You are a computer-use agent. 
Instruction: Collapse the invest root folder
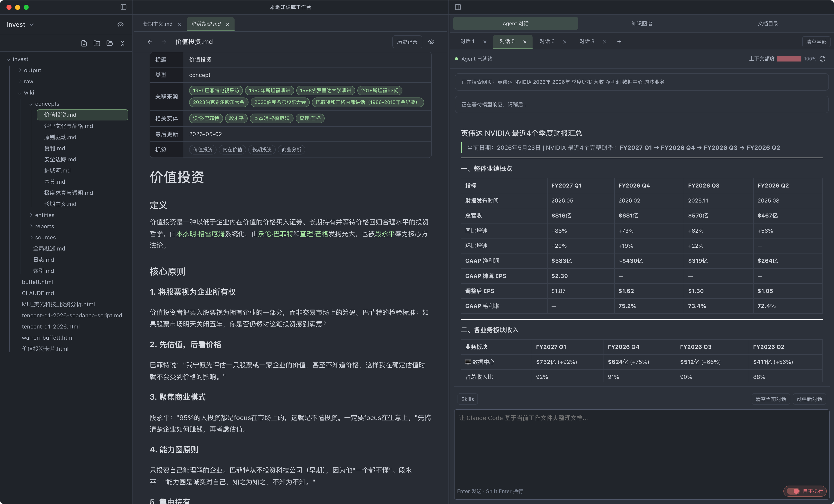(x=8, y=60)
